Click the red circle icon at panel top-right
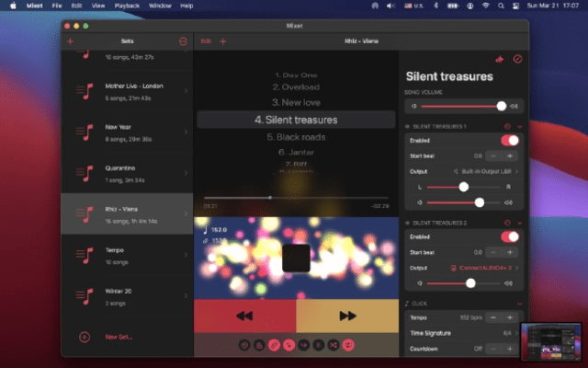588x368 pixels. 517,59
